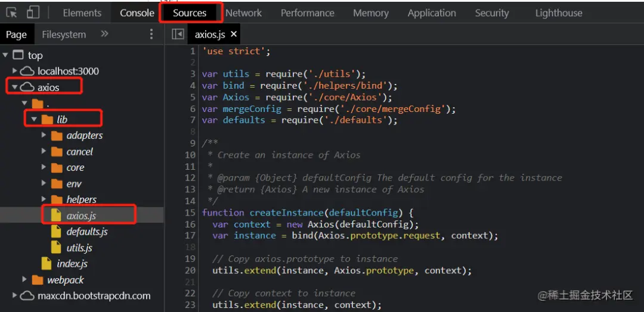Activate the inspect element picker icon
Image resolution: width=644 pixels, height=312 pixels.
[x=11, y=13]
